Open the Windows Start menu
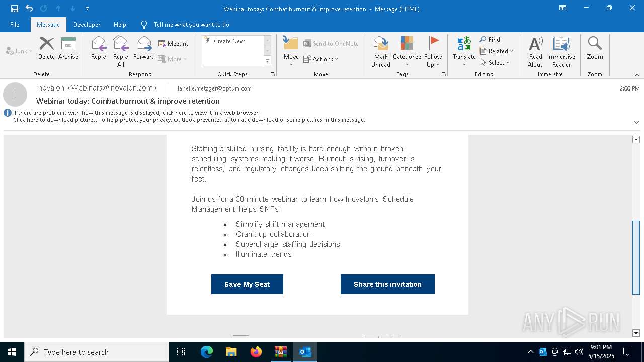The height and width of the screenshot is (362, 644). click(12, 352)
